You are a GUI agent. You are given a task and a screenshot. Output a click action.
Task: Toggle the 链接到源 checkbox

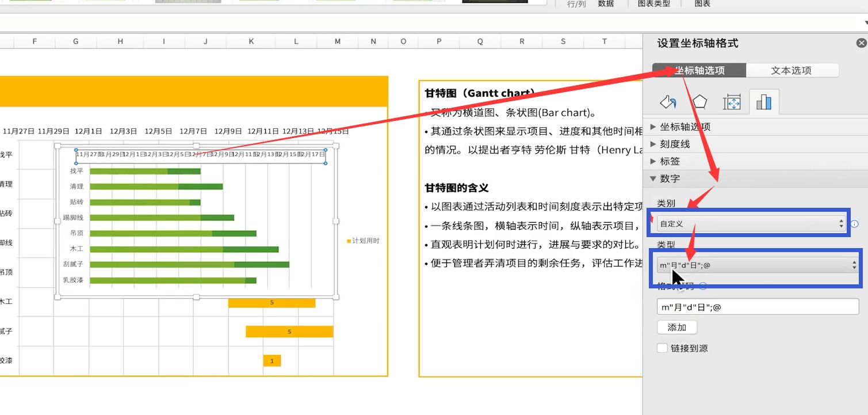pos(663,348)
